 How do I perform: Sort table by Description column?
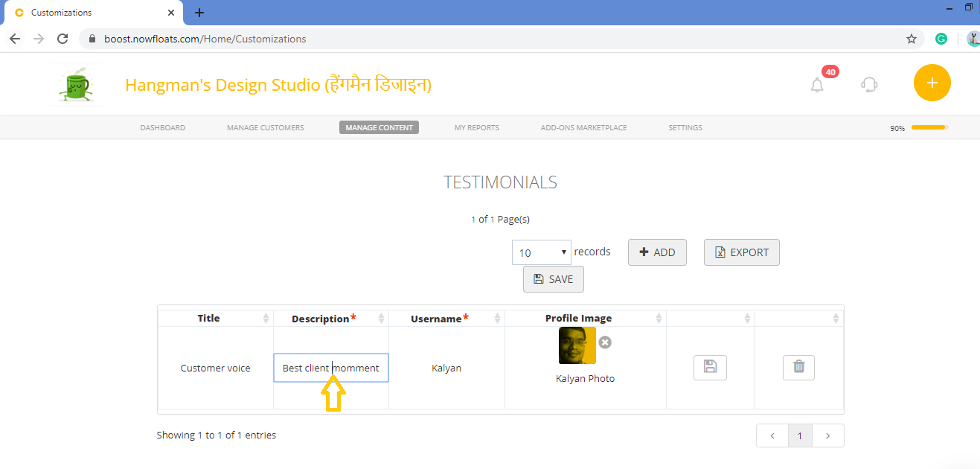tap(331, 318)
